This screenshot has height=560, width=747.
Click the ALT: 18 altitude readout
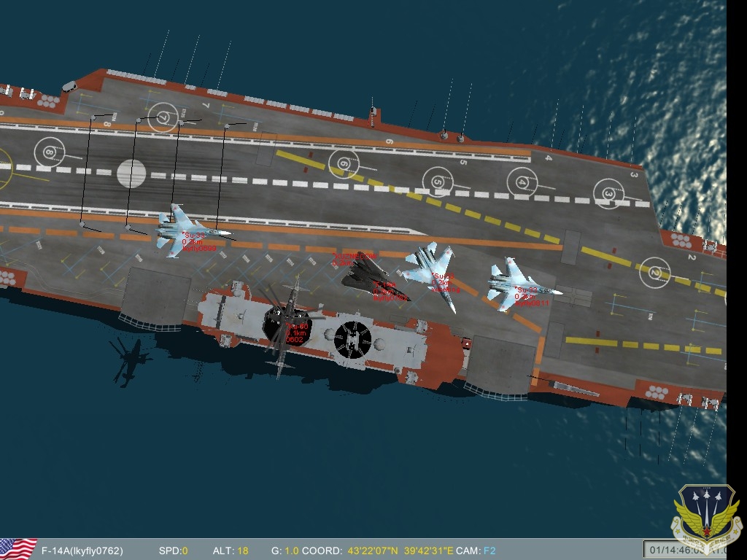[231, 551]
